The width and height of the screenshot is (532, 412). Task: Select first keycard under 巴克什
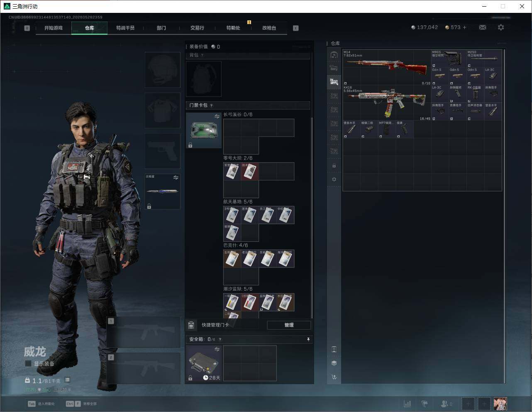[232, 259]
